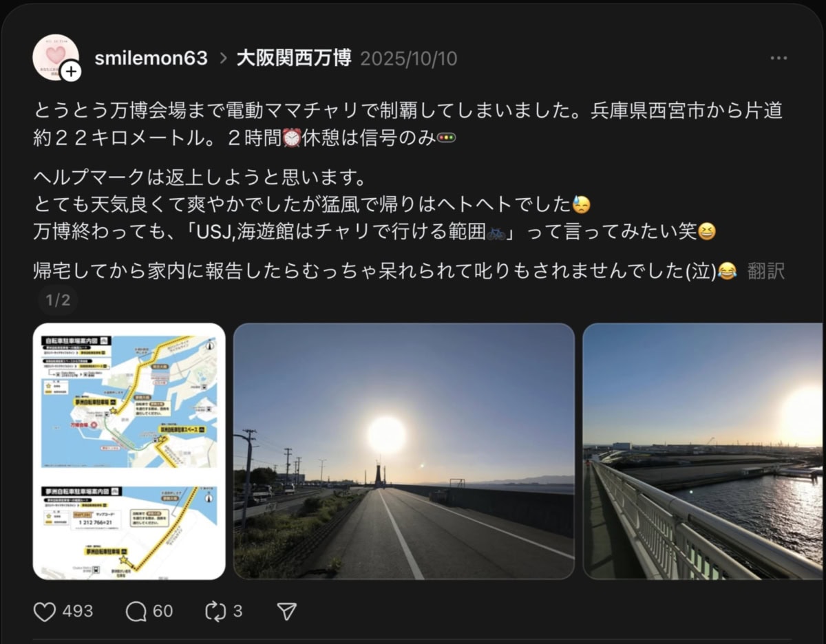View the 60 replies count
The height and width of the screenshot is (644, 826).
tap(162, 611)
